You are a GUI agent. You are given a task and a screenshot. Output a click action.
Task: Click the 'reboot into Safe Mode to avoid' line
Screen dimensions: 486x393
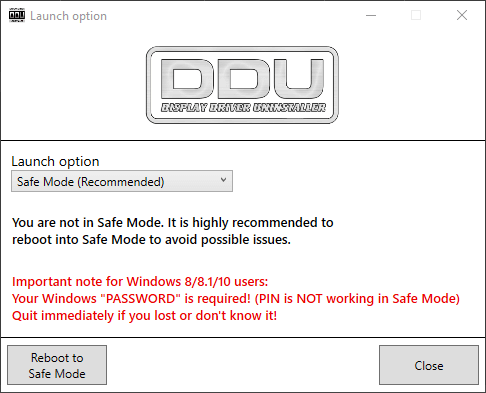click(151, 240)
